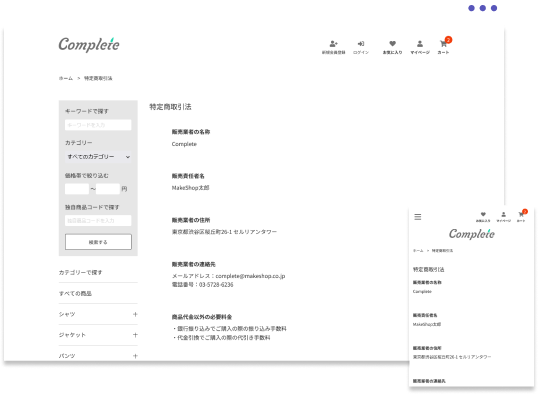Click the Complete logo in desktop header
The height and width of the screenshot is (395, 538).
[x=89, y=45]
